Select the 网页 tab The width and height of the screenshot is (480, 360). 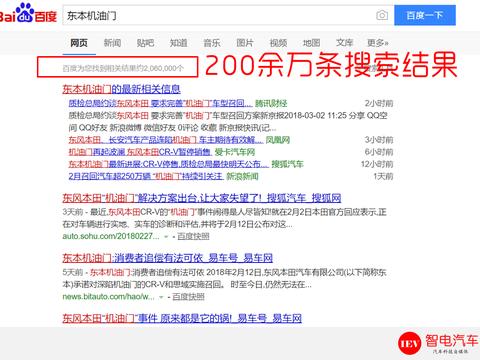(x=79, y=43)
